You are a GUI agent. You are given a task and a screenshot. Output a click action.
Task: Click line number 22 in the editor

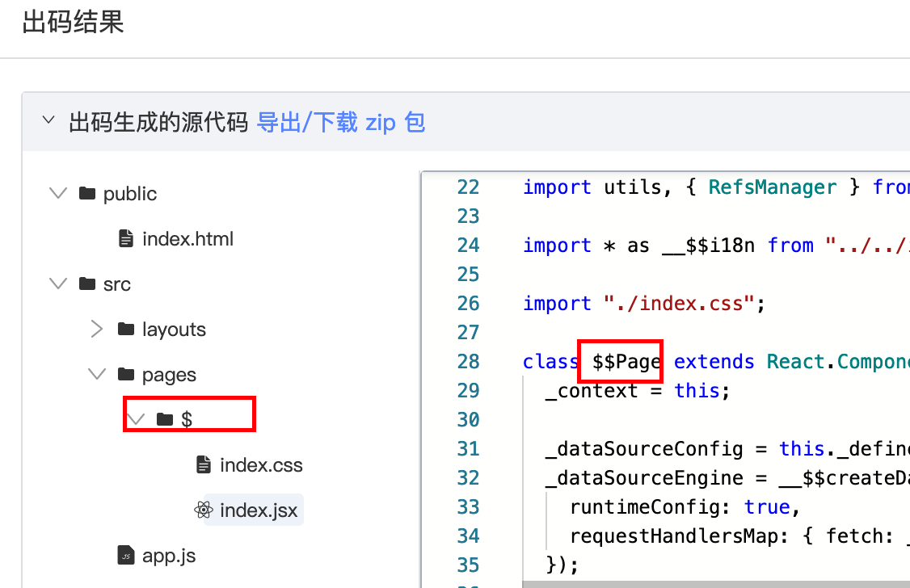tap(468, 187)
